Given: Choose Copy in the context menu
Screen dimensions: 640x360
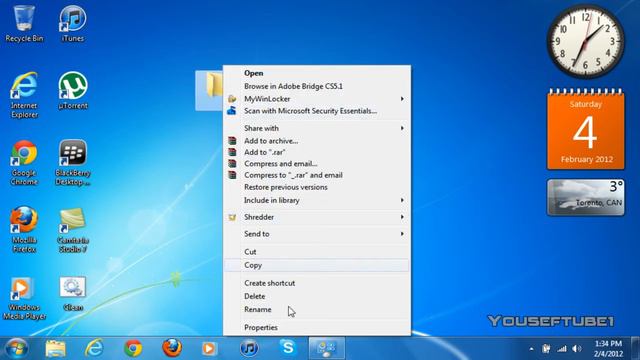Looking at the screenshot, I should 317,265.
